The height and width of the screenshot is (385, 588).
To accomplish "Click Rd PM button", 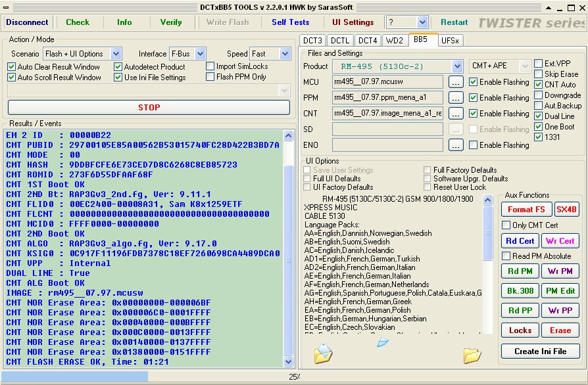I will click(x=520, y=271).
